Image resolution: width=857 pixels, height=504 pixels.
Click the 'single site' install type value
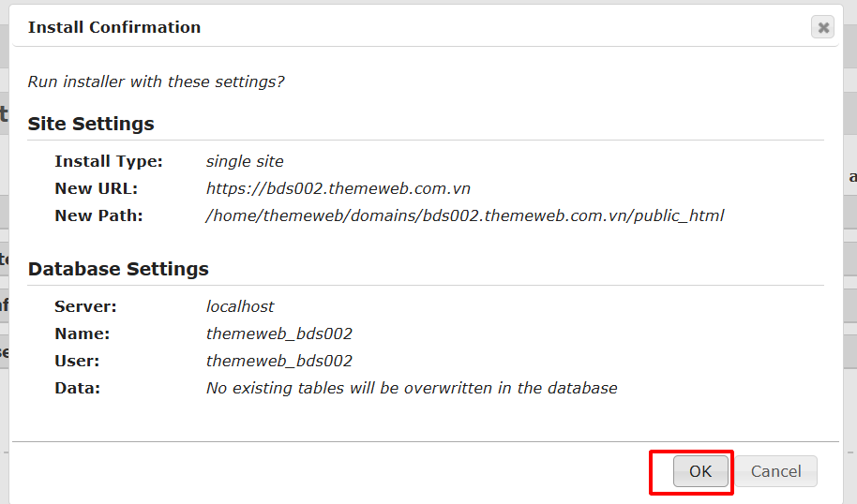[x=245, y=161]
